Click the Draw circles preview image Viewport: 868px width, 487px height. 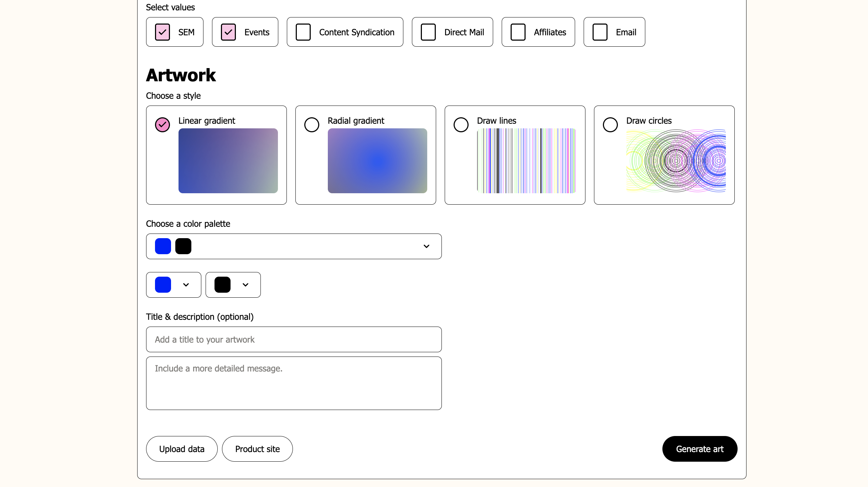click(x=676, y=161)
